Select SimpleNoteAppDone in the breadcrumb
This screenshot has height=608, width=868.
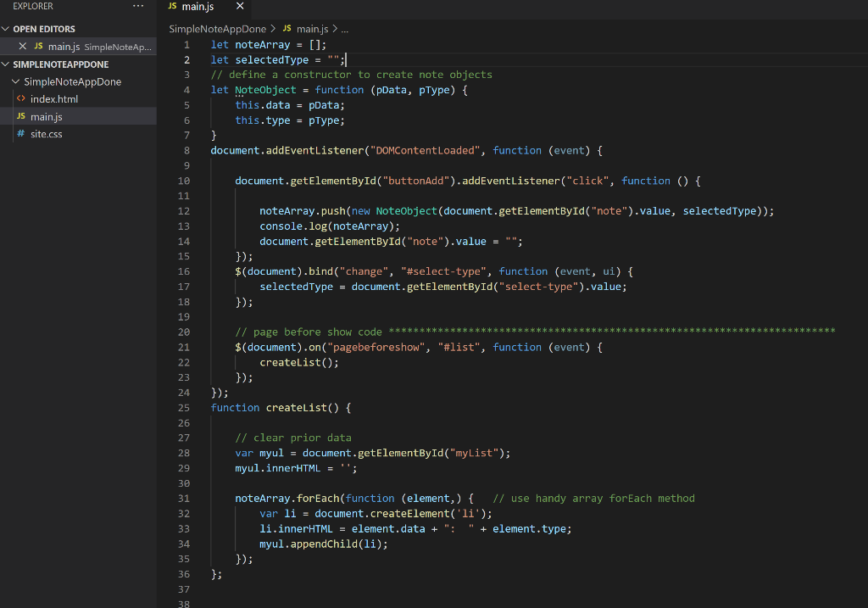217,29
